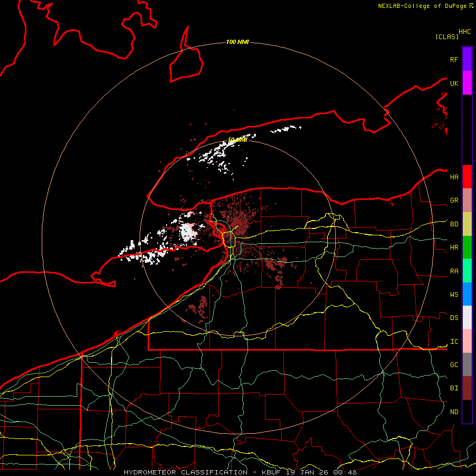Pick the mint RA legend swatch

click(x=467, y=271)
